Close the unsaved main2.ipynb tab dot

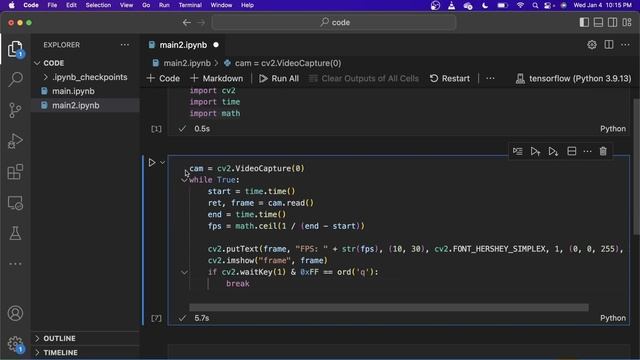tap(216, 45)
